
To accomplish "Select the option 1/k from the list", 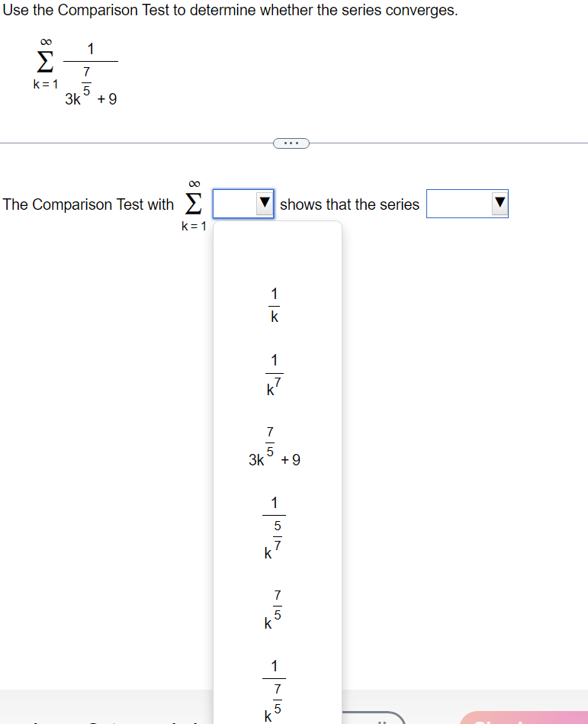I will point(274,304).
